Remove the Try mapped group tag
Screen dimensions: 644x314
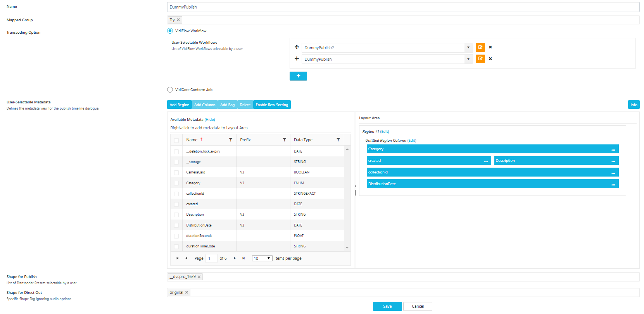coord(178,20)
